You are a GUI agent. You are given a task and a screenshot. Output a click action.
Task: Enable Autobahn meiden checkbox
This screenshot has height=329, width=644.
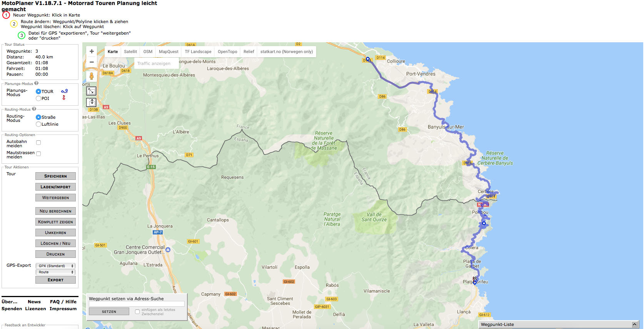[x=38, y=143]
